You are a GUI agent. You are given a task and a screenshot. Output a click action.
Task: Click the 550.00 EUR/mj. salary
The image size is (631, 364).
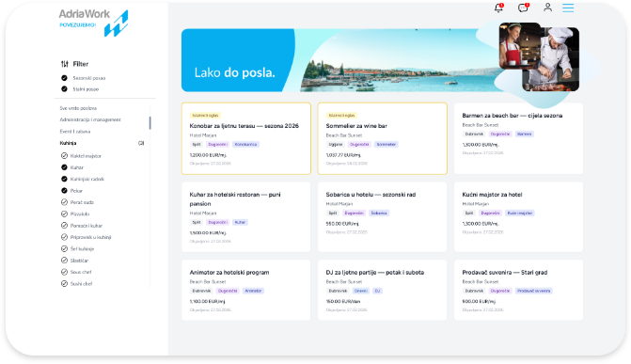point(342,224)
